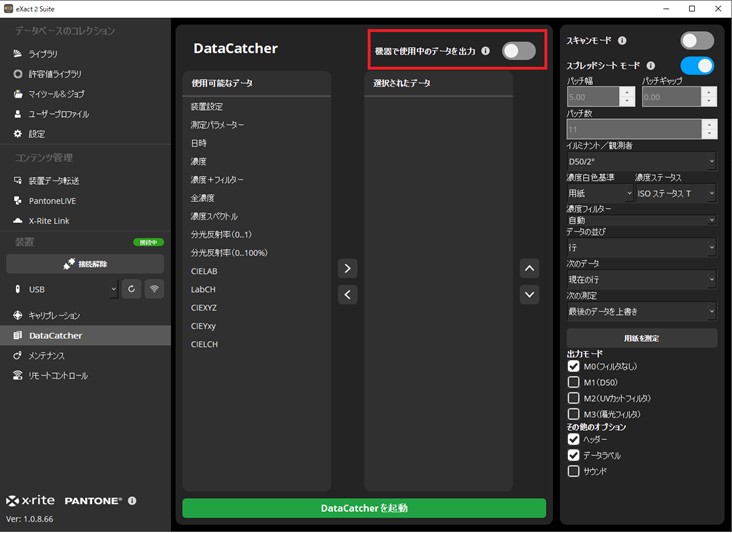
Task: Open the 次の測定 dropdown
Action: click(x=641, y=311)
